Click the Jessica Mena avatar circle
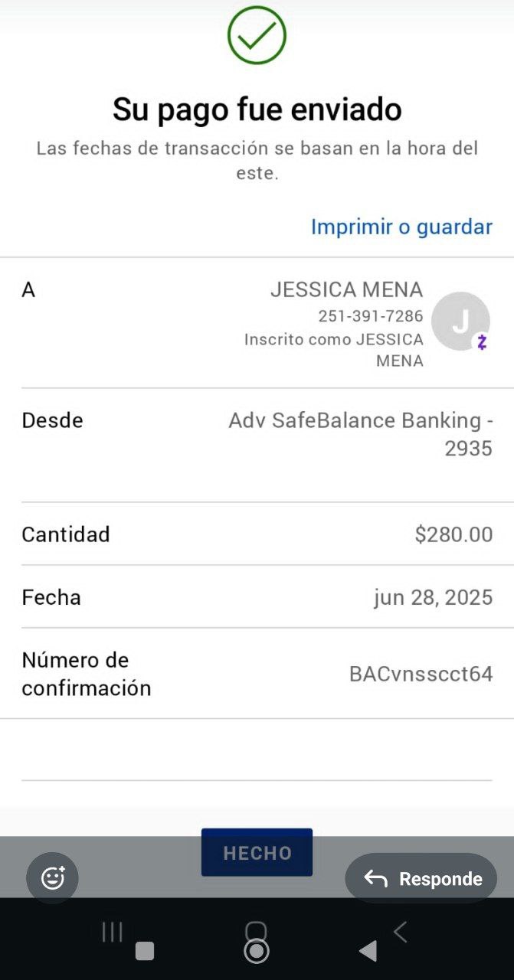 pyautogui.click(x=460, y=322)
